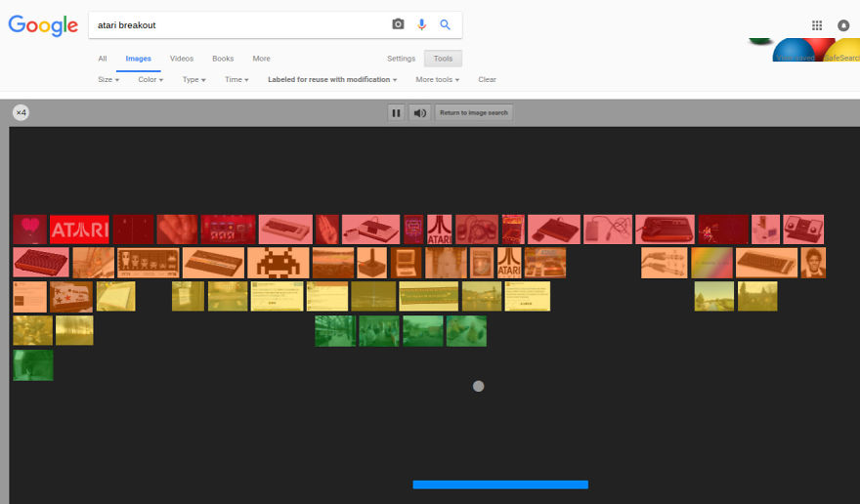This screenshot has height=504, width=860.
Task: Click the Google logo
Action: point(43,25)
